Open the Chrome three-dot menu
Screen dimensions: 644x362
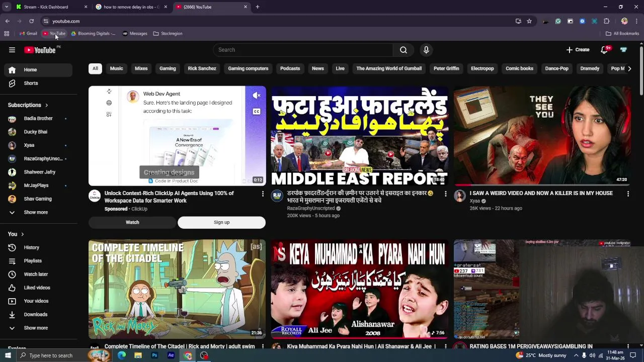[636, 21]
